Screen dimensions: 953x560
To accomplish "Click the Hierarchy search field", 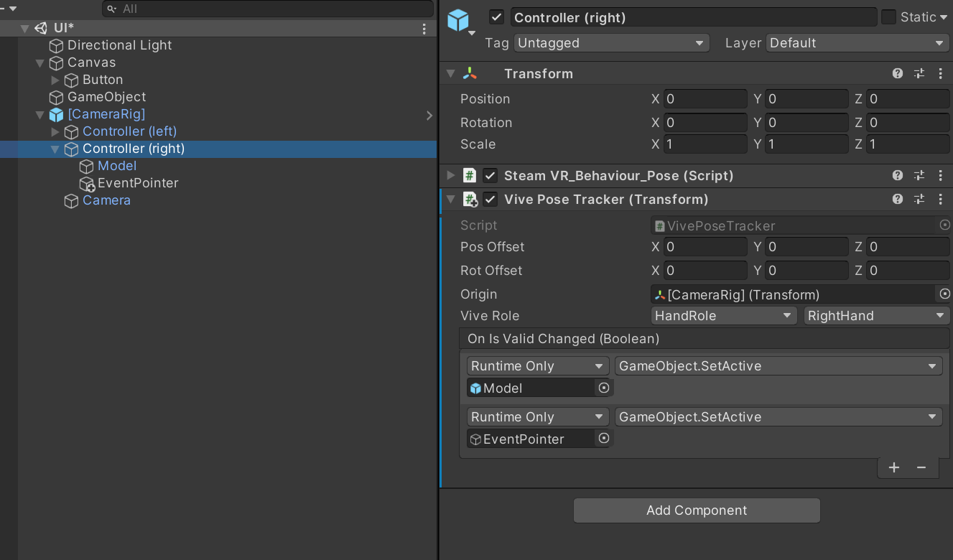I will [268, 9].
